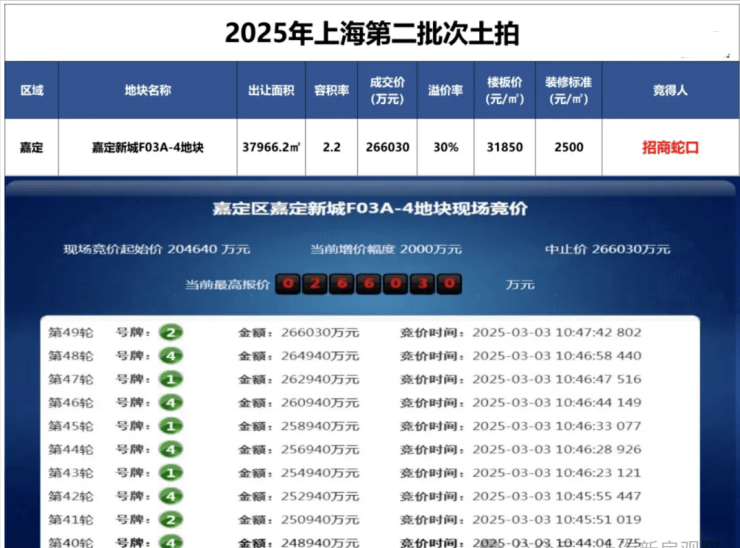The image size is (740, 548).
Task: Select the paddle badge for round 45
Action: tap(171, 426)
